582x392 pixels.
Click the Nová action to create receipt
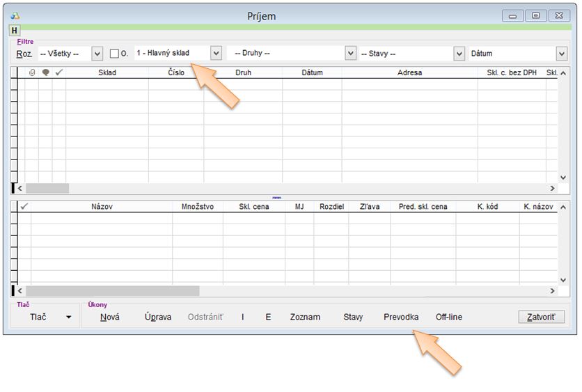(x=109, y=317)
